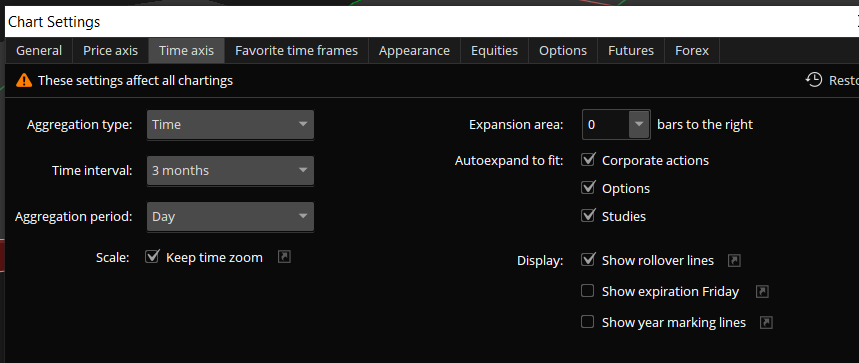Click the 'Aggregation type:' label
Viewport: 859px width, 363px height.
click(x=80, y=124)
